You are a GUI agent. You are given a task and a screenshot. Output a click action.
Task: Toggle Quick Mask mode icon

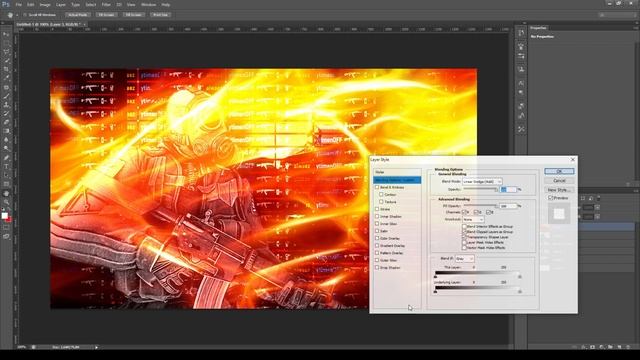[x=6, y=228]
